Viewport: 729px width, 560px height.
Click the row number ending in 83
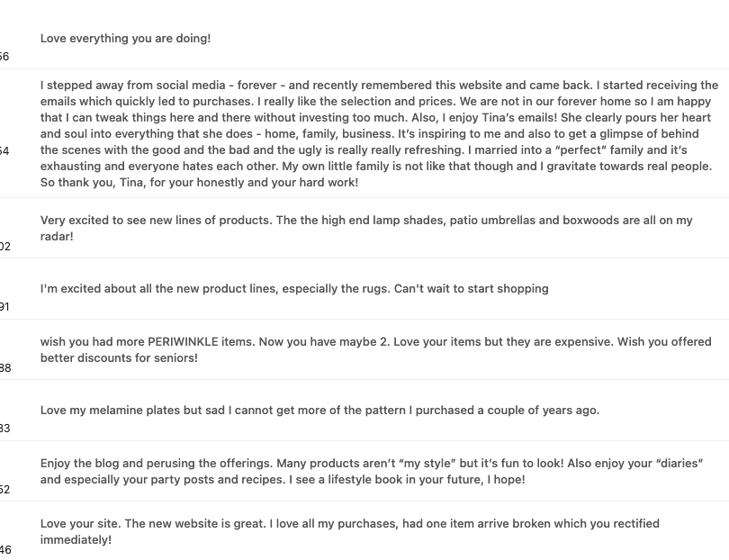tap(4, 429)
